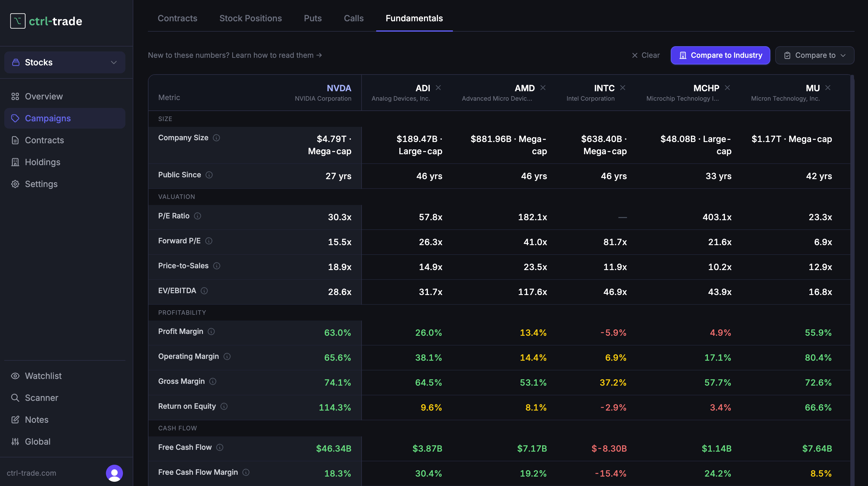Screen dimensions: 868x486
Task: Click the ctrl-trade logo icon
Action: tap(18, 21)
